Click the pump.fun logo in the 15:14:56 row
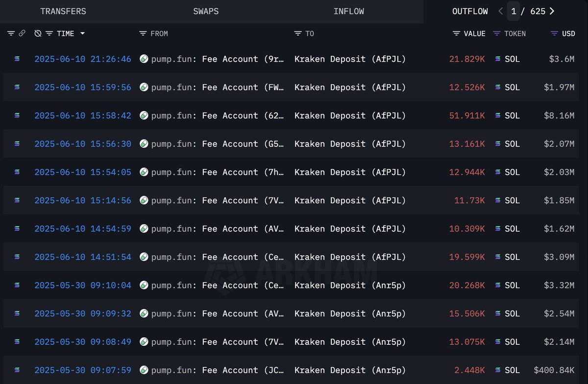Screen dimensions: 588x384 click(x=144, y=200)
